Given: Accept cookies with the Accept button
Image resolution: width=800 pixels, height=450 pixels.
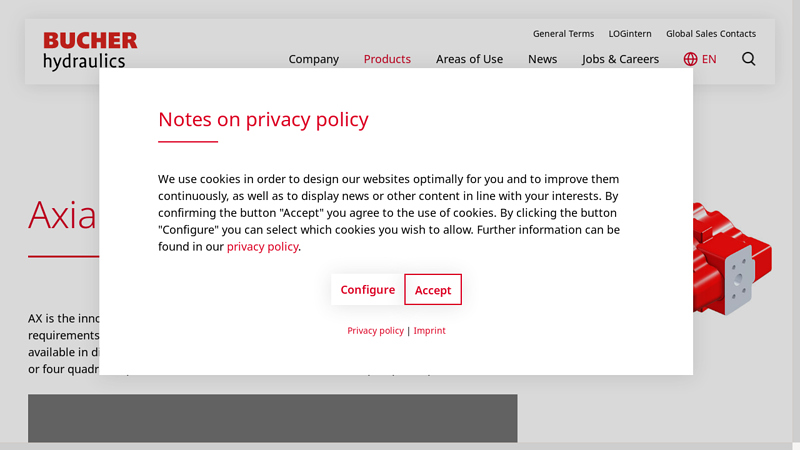Looking at the screenshot, I should [433, 290].
